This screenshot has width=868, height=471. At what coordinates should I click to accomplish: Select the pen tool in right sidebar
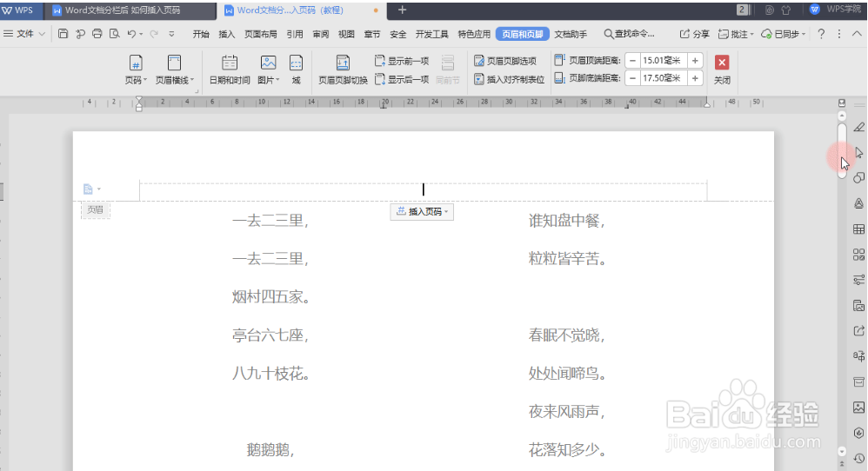[x=858, y=127]
